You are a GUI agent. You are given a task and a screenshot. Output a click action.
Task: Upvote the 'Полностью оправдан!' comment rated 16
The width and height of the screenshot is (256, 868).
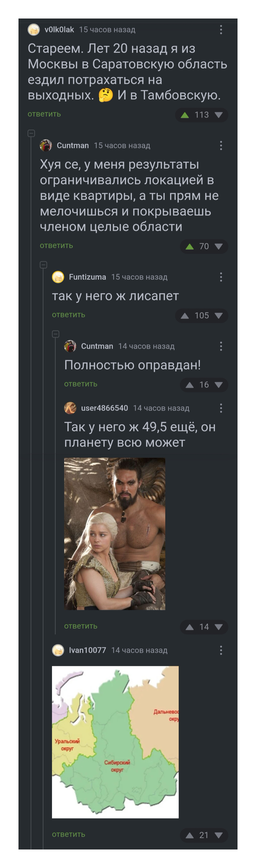[x=190, y=385]
